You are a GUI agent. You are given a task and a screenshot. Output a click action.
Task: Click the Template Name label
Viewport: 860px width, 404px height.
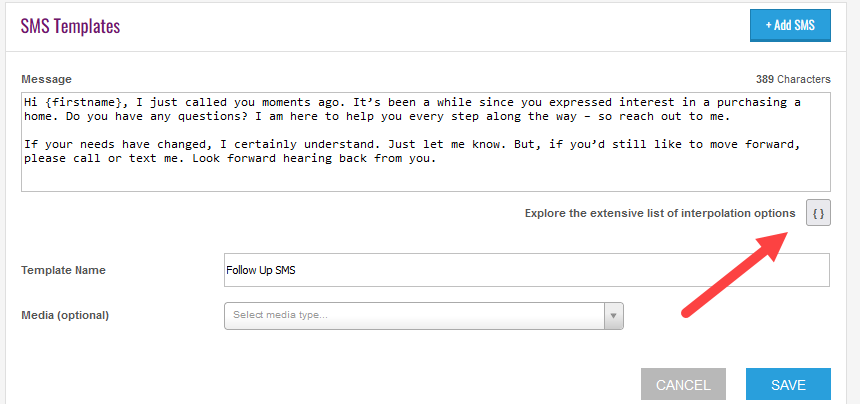64,270
